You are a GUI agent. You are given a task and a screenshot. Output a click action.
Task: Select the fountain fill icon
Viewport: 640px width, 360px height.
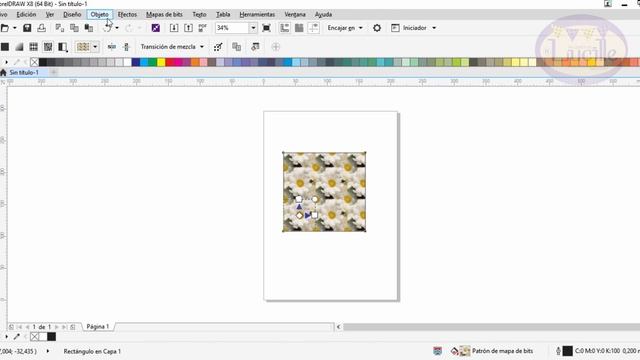click(x=19, y=47)
